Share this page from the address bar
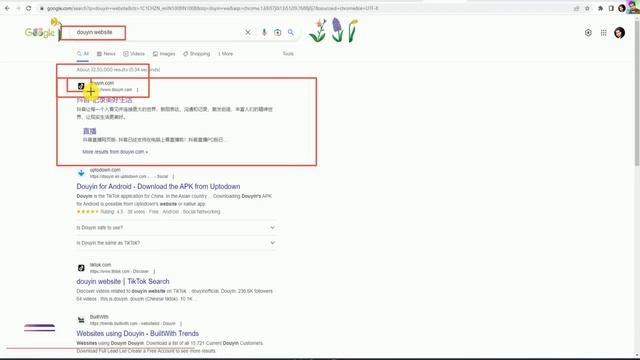This screenshot has width=640, height=360. [576, 8]
